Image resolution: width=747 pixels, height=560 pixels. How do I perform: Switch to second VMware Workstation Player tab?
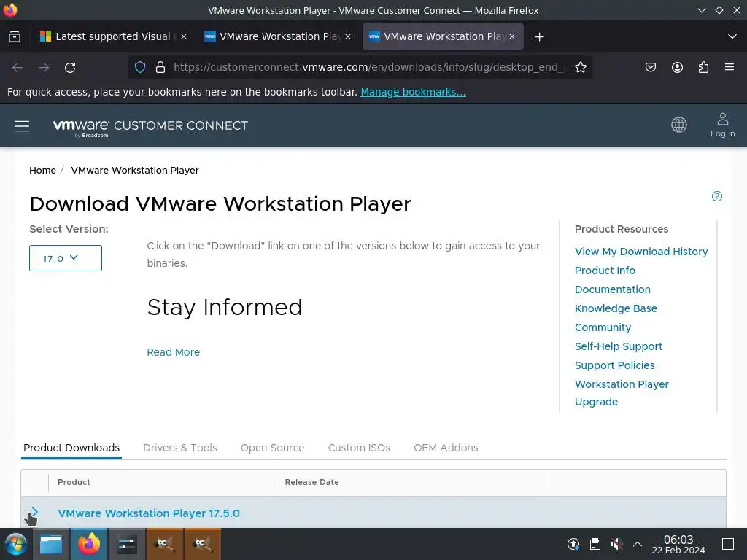pyautogui.click(x=279, y=36)
